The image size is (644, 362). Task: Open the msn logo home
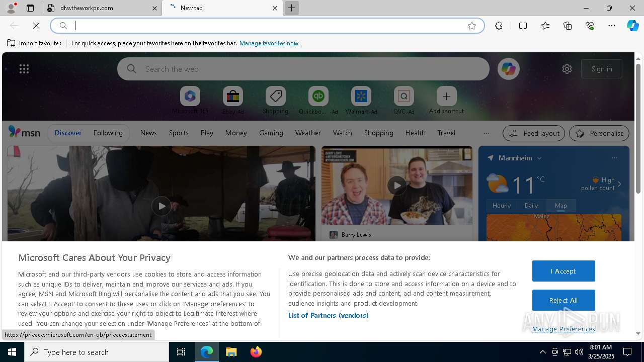click(x=24, y=132)
